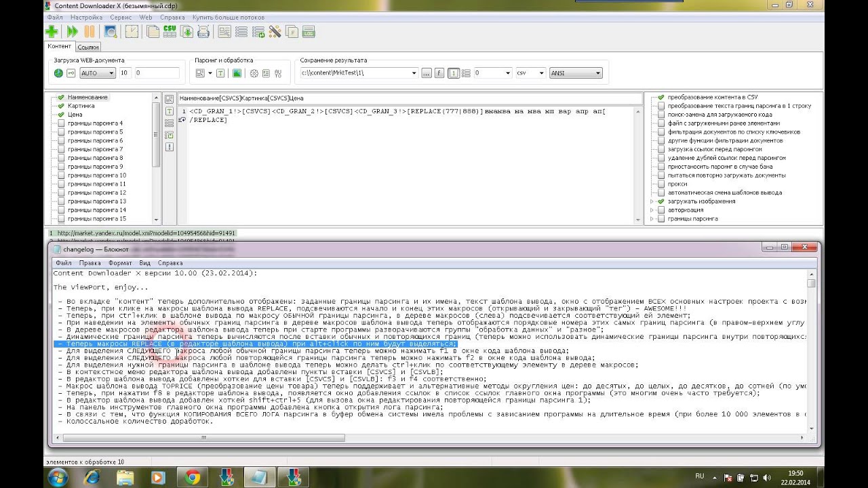The image size is (868, 488).
Task: Click the documents copy toolbar icon
Action: click(x=153, y=31)
